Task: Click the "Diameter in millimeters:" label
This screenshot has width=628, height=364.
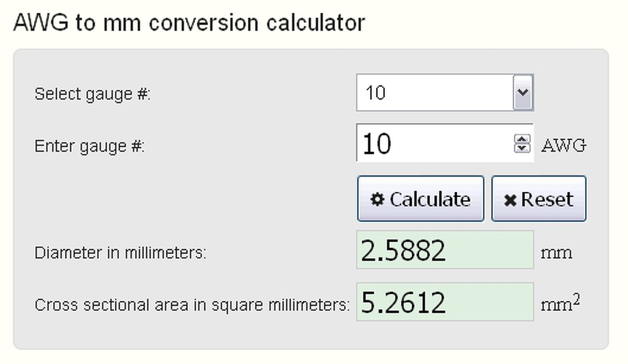Action: tap(120, 253)
